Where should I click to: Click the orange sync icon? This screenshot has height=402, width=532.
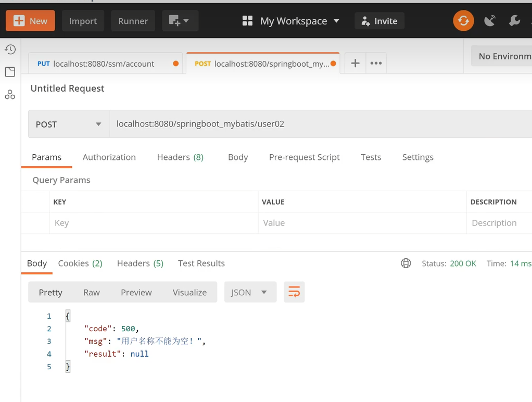pyautogui.click(x=463, y=21)
